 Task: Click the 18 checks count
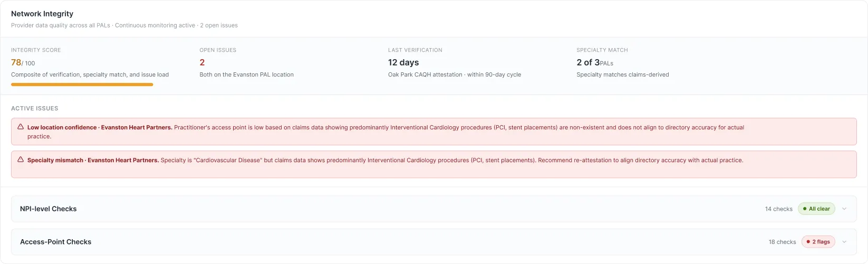(783, 242)
